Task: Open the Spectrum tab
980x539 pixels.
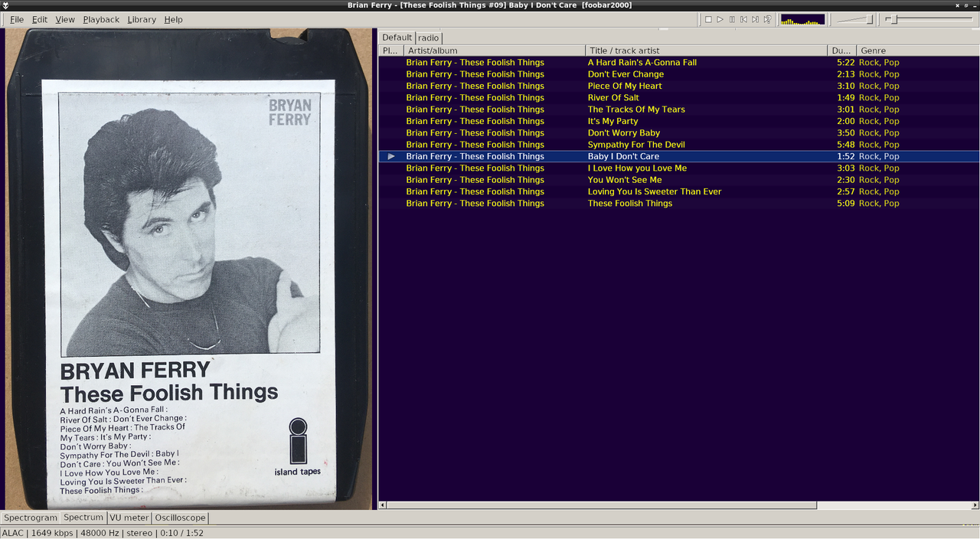Action: click(83, 518)
